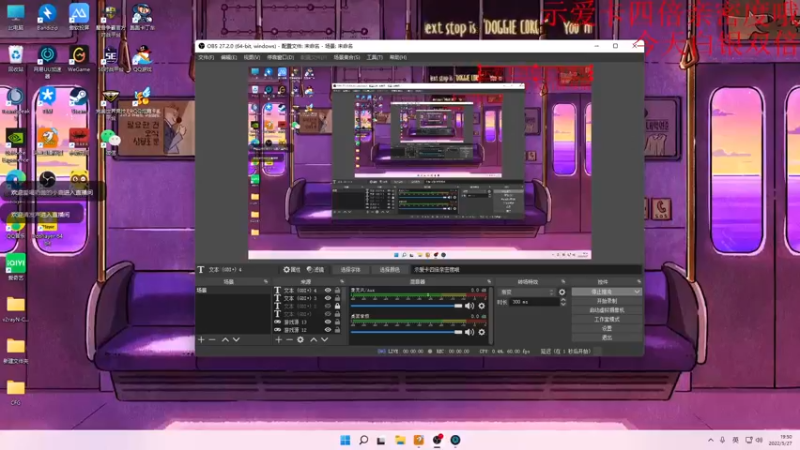Click the 停止推流 stop streaming button
Viewport: 800px width, 450px height.
coord(603,292)
